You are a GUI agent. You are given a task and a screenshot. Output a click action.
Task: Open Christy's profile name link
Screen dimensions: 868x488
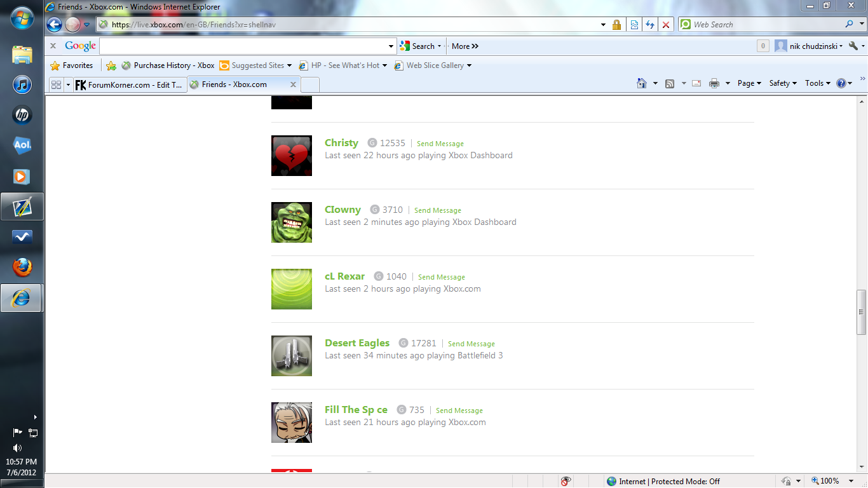(341, 143)
